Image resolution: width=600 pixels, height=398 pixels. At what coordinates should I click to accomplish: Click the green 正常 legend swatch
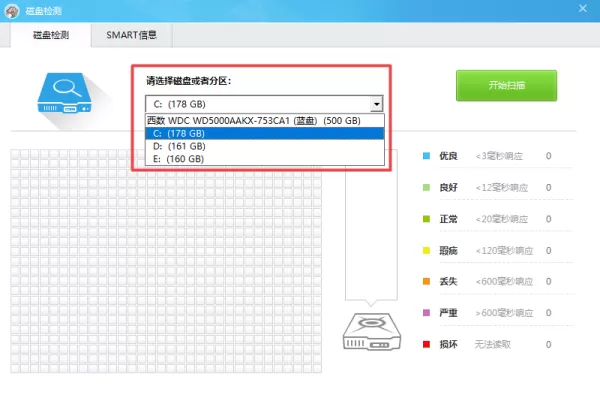coord(426,219)
